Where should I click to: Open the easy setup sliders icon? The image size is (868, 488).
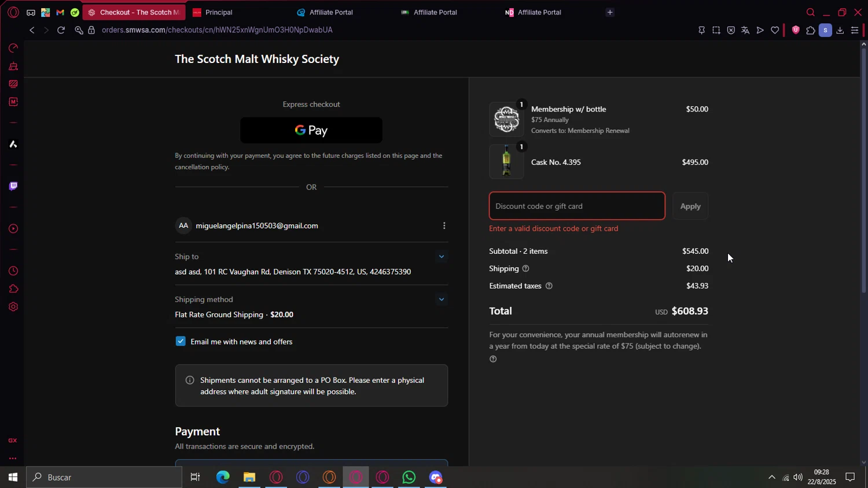click(855, 30)
